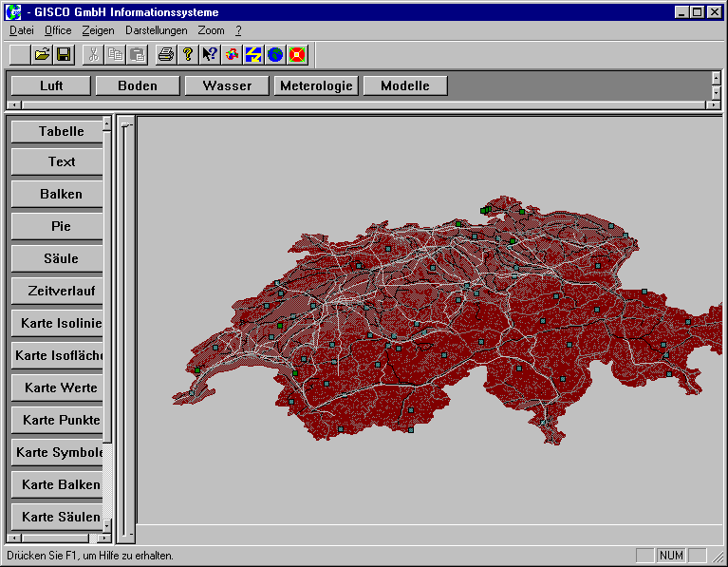Image resolution: width=728 pixels, height=567 pixels.
Task: Select the Karte Isolinie display button
Action: [x=61, y=323]
